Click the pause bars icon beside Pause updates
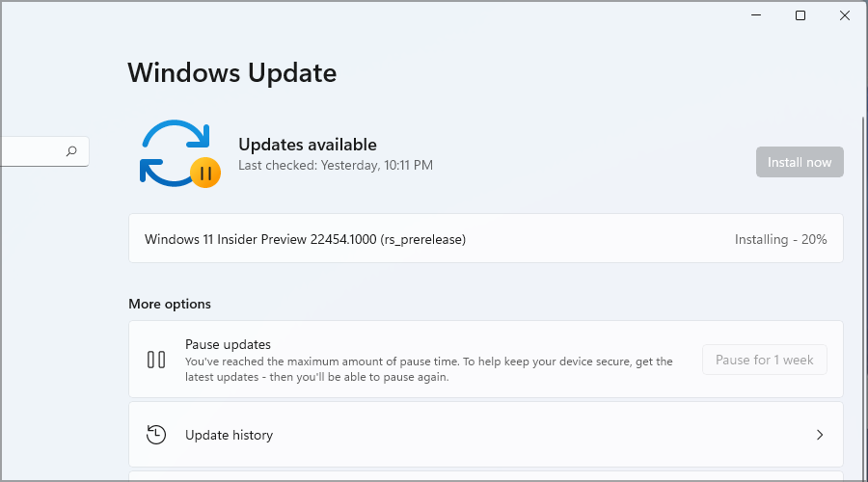Screen dimensions: 868x482 (x=156, y=360)
